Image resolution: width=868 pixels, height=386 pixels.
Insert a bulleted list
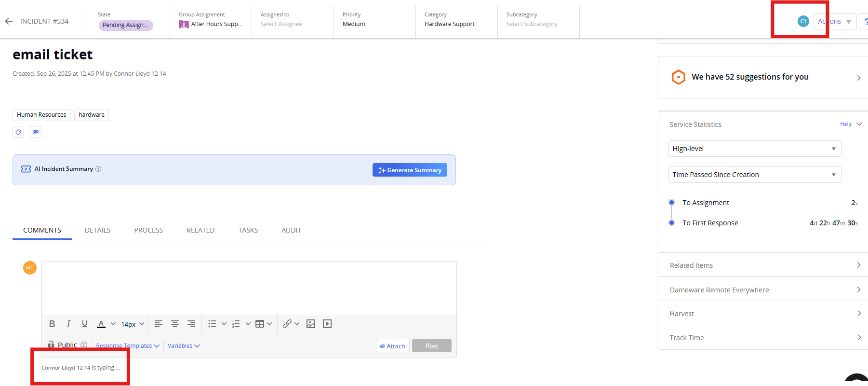(x=212, y=324)
